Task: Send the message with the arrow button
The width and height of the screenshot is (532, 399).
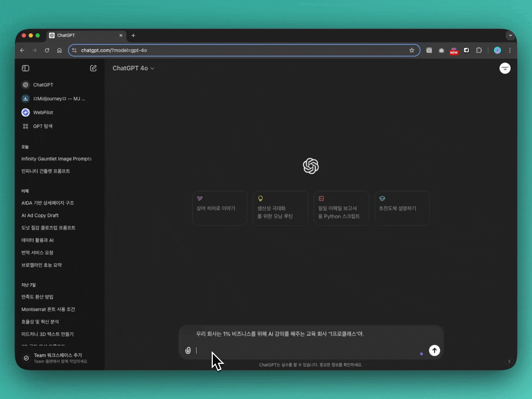Action: (x=434, y=350)
